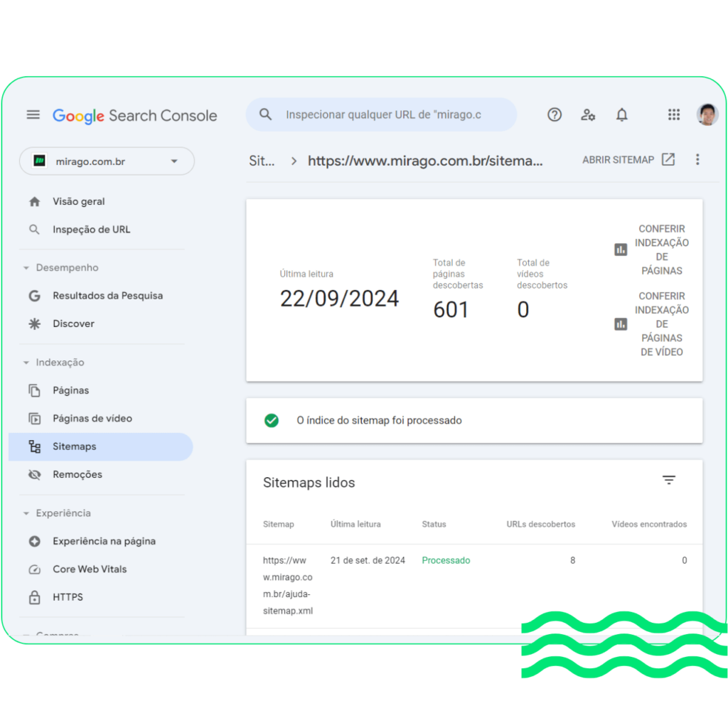Click the Google Search Console logo
The width and height of the screenshot is (728, 728).
134,116
